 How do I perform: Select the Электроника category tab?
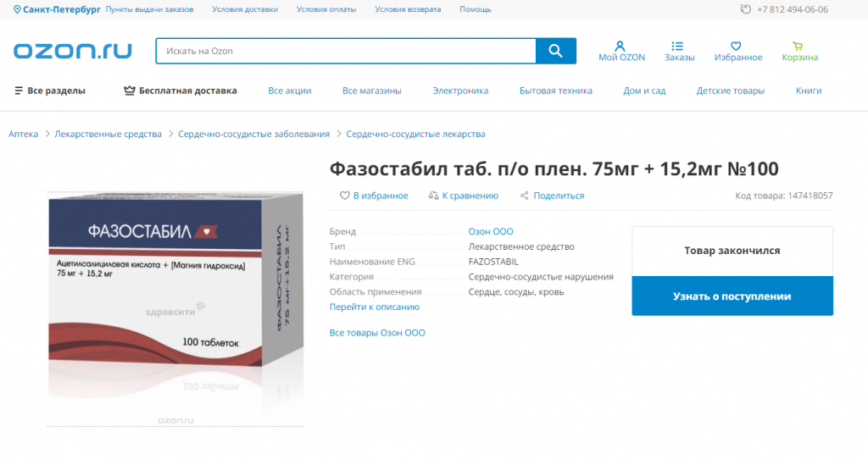[460, 91]
